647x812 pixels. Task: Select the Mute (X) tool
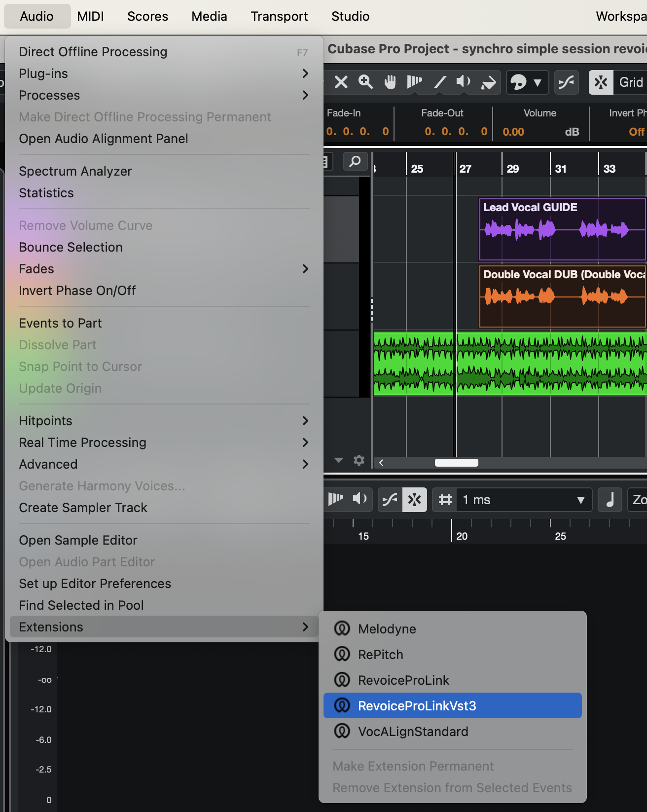tap(341, 82)
